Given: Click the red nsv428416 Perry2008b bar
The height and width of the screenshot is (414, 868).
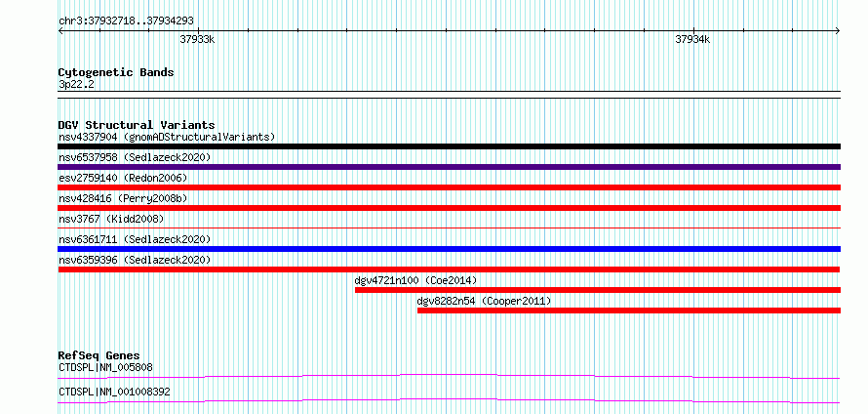Looking at the screenshot, I should point(449,208).
